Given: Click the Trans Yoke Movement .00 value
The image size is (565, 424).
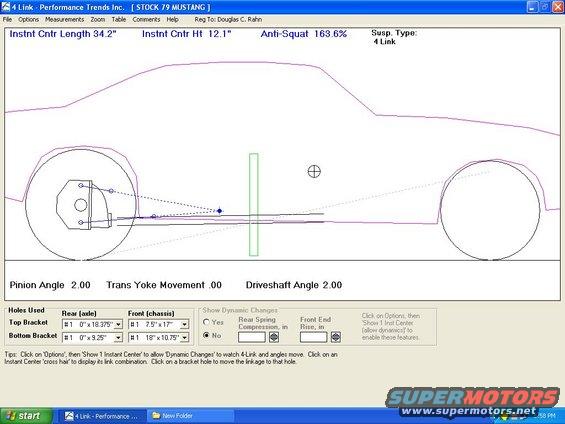Looking at the screenshot, I should (x=164, y=285).
